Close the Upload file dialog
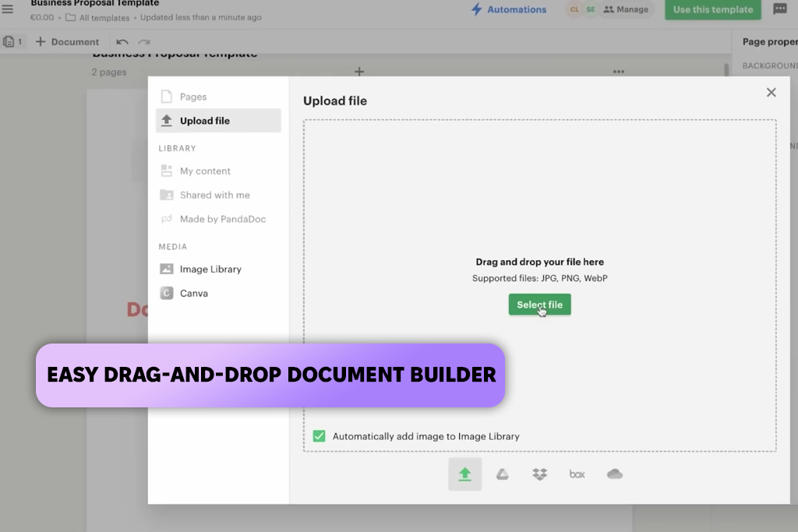The height and width of the screenshot is (532, 798). pos(771,93)
